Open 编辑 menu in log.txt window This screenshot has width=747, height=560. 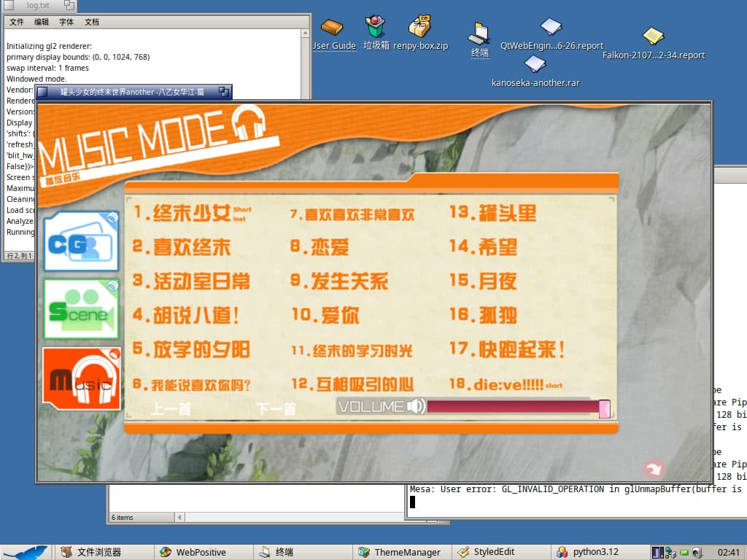[42, 22]
